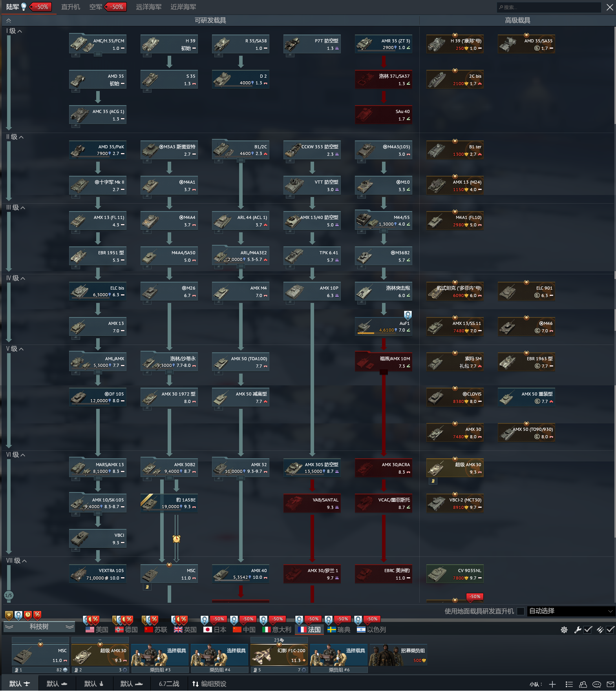
Task: Select the VEXTRA 105 vehicle card
Action: click(x=98, y=574)
